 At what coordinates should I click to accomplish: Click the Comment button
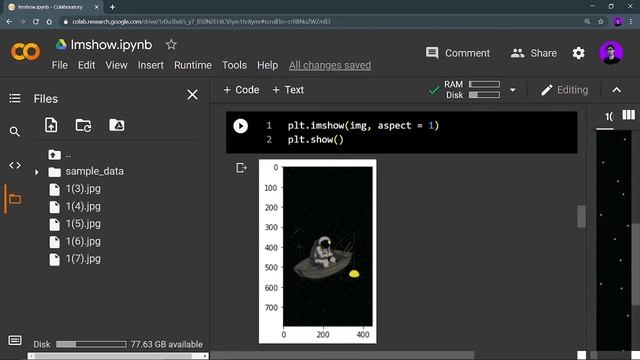[x=458, y=53]
